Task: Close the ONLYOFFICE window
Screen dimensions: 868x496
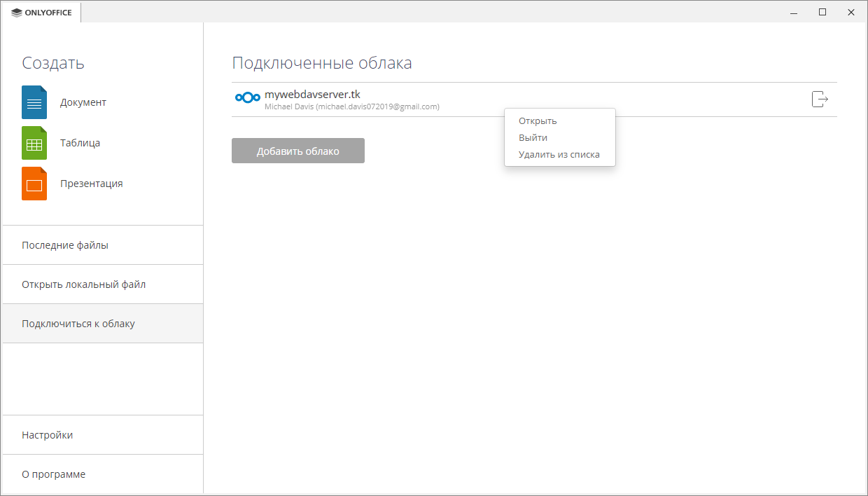Action: click(x=850, y=13)
